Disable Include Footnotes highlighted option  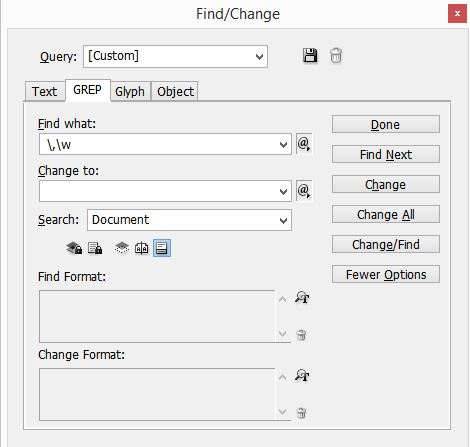[162, 248]
